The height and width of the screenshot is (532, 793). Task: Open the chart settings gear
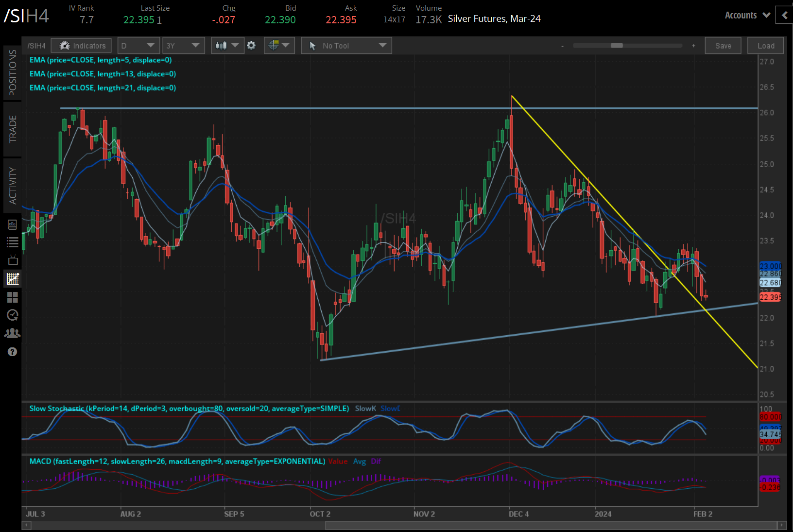click(x=251, y=45)
